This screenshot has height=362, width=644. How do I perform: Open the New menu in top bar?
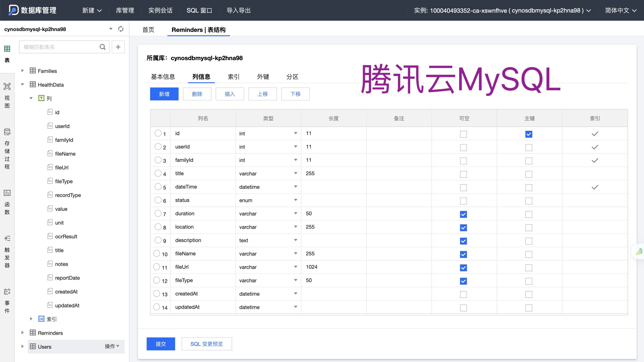(x=92, y=11)
